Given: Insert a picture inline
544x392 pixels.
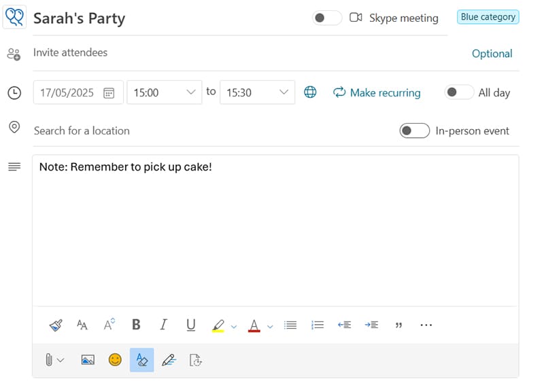Looking at the screenshot, I should tap(88, 360).
